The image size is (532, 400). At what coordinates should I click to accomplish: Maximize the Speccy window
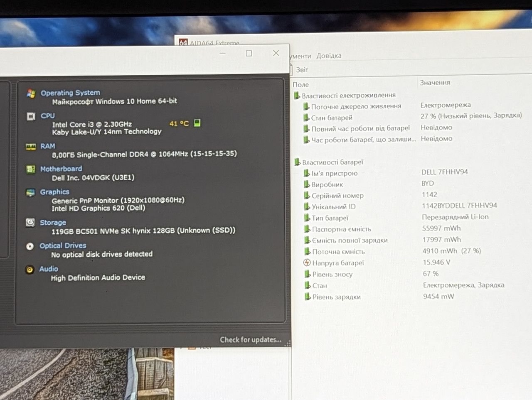(249, 53)
